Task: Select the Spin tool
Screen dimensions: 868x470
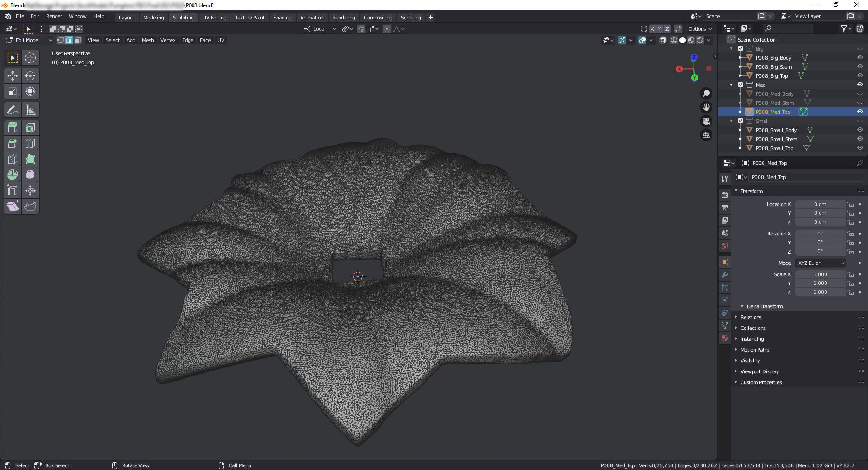Action: (13, 175)
